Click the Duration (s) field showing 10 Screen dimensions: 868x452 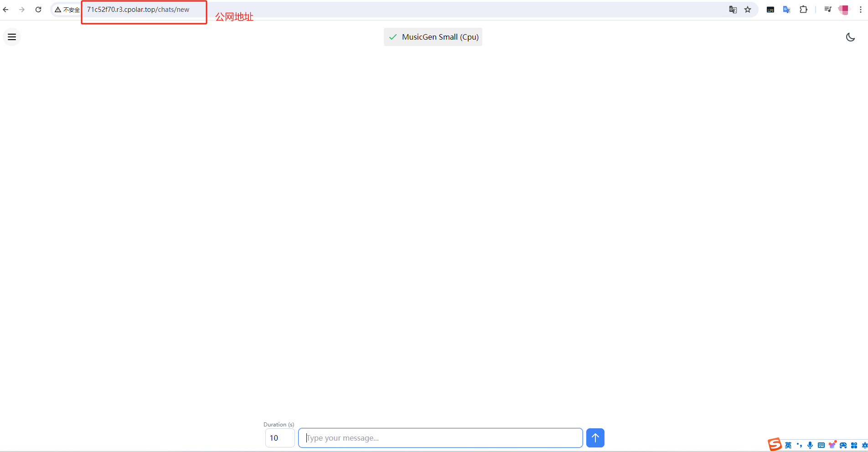pyautogui.click(x=279, y=438)
